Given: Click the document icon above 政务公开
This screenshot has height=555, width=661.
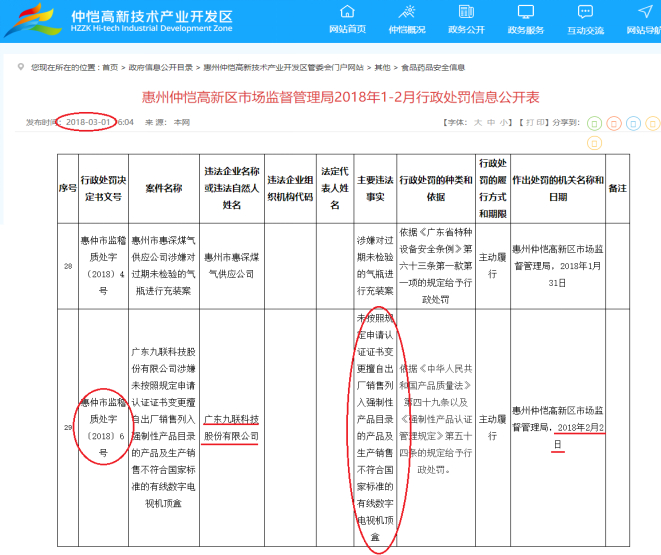Looking at the screenshot, I should [x=466, y=11].
